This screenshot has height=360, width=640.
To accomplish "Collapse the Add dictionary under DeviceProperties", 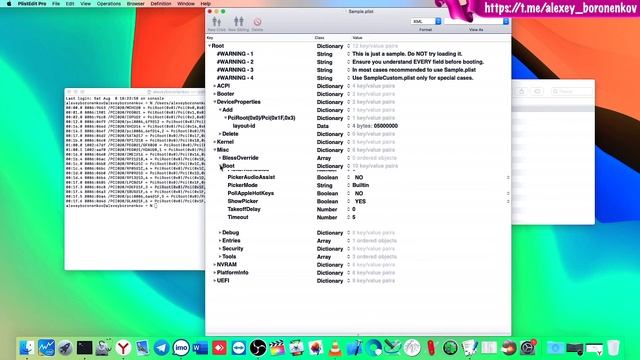I will pos(220,110).
